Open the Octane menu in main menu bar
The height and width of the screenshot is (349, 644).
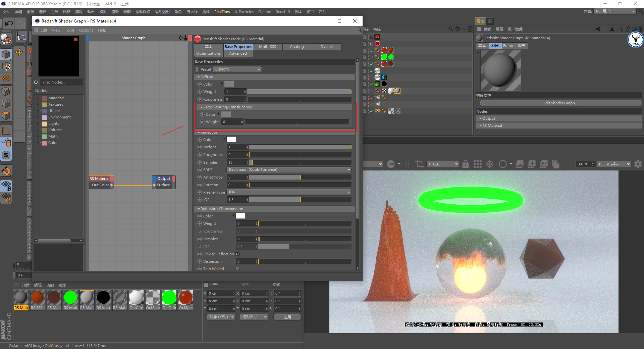pyautogui.click(x=265, y=12)
